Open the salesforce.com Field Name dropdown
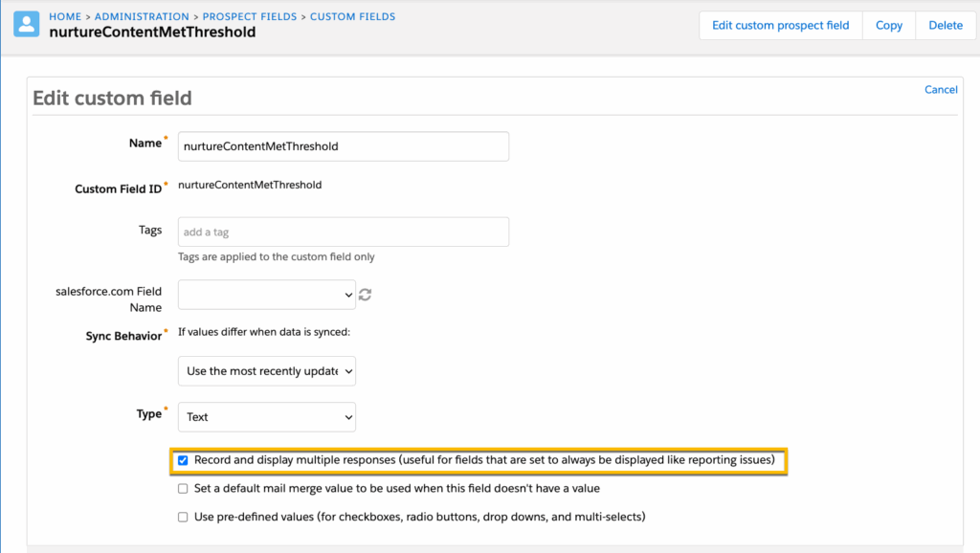The width and height of the screenshot is (980, 553). pos(267,296)
